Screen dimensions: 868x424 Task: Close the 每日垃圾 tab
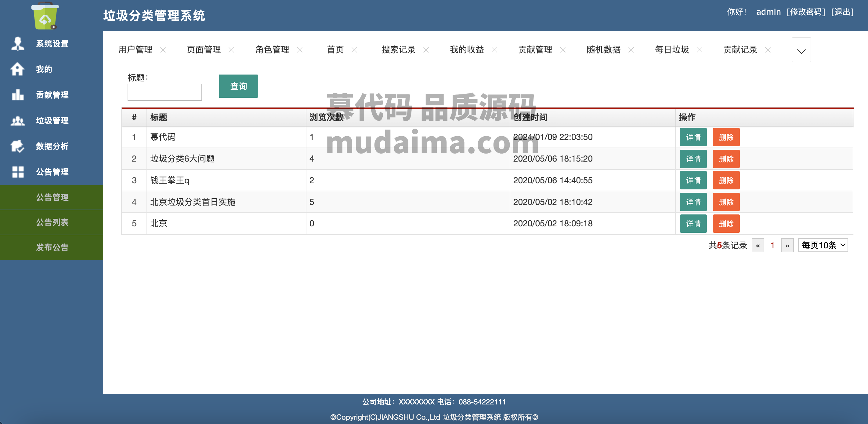click(700, 50)
